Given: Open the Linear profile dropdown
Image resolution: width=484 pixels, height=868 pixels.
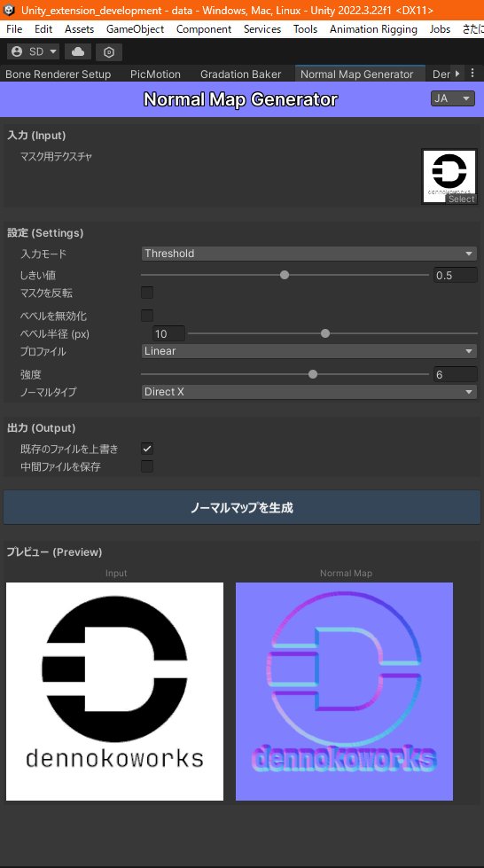Looking at the screenshot, I should [309, 351].
